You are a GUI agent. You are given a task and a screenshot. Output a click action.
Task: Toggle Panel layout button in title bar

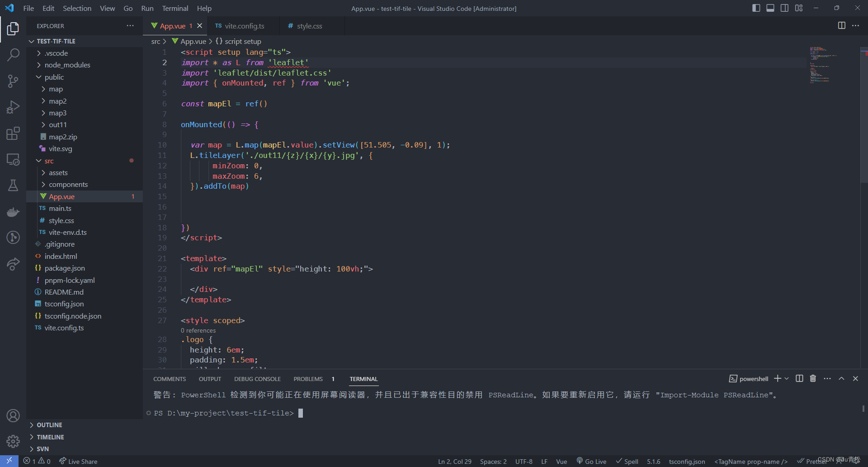click(770, 8)
